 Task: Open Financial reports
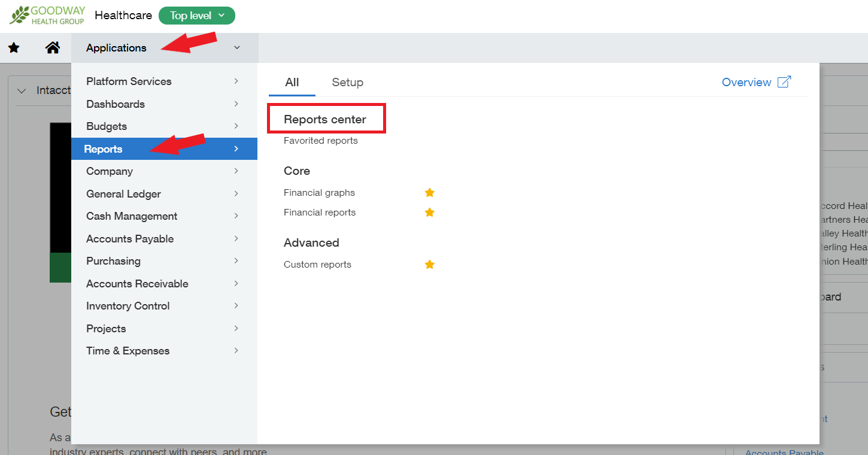tap(320, 213)
